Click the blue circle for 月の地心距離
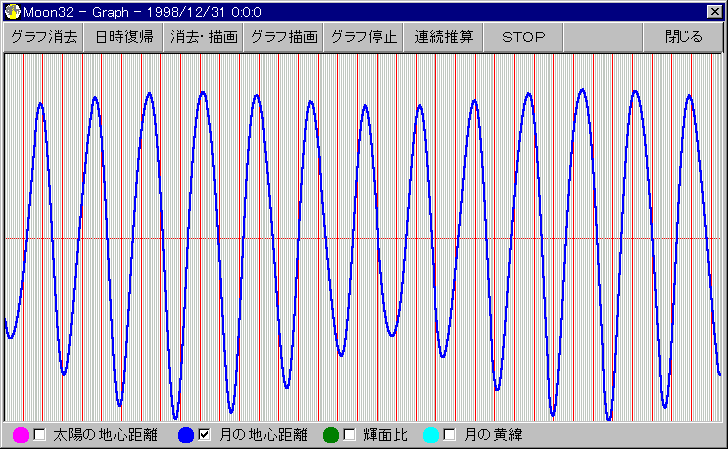Image resolution: width=728 pixels, height=449 pixels. click(x=184, y=435)
